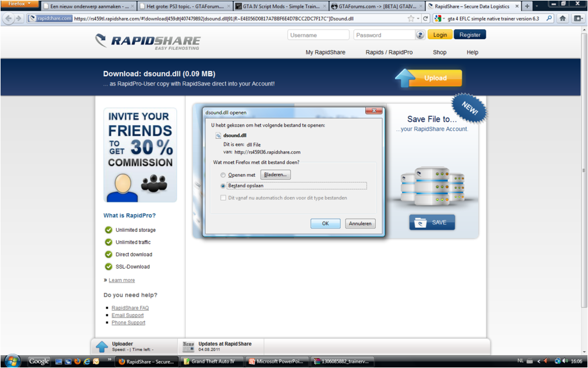Open the Rapids / RapidPro menu
Viewport: 588px width, 368px height.
(389, 52)
